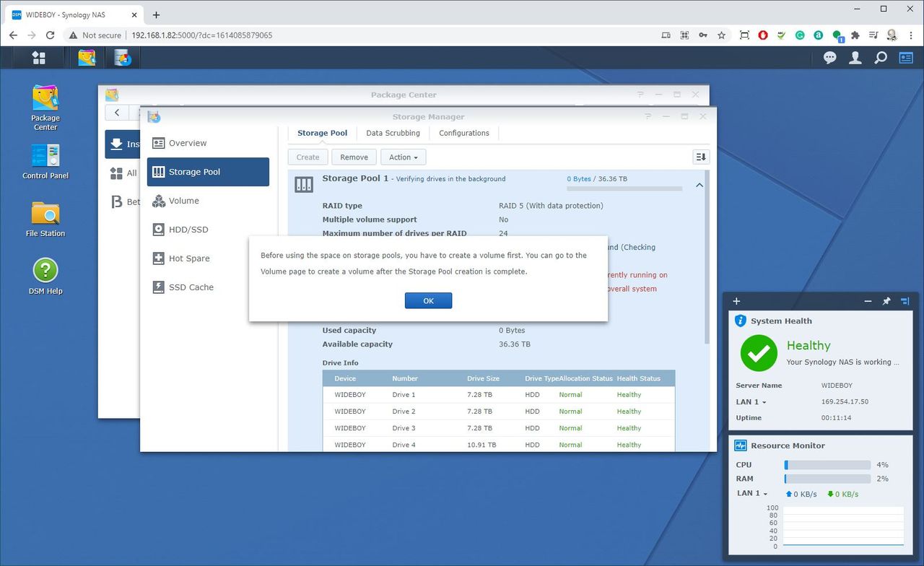Image resolution: width=924 pixels, height=566 pixels.
Task: Open DSM Help desktop shortcut
Action: [x=45, y=277]
